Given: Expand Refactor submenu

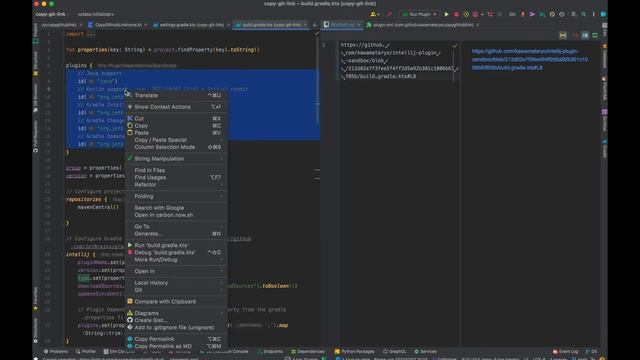Looking at the screenshot, I should tap(176, 184).
